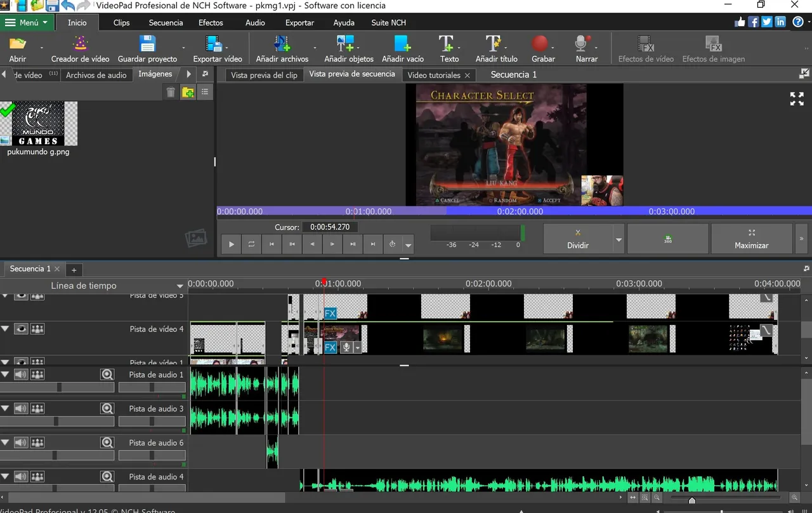Image resolution: width=812 pixels, height=513 pixels.
Task: Click the Añadir título icon
Action: [x=494, y=44]
